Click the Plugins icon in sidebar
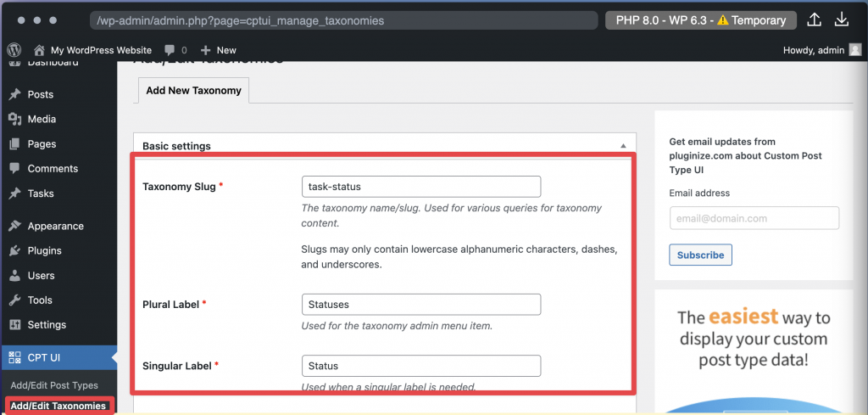868x415 pixels. tap(14, 250)
